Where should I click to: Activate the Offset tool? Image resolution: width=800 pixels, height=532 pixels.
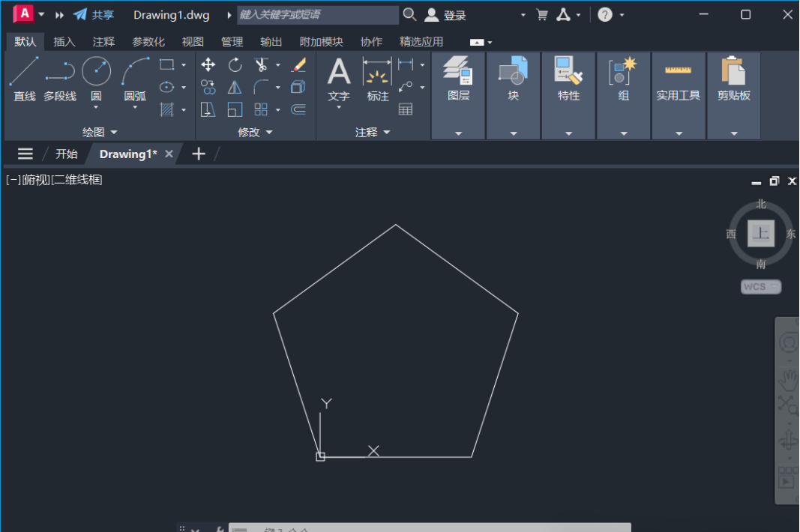point(298,109)
